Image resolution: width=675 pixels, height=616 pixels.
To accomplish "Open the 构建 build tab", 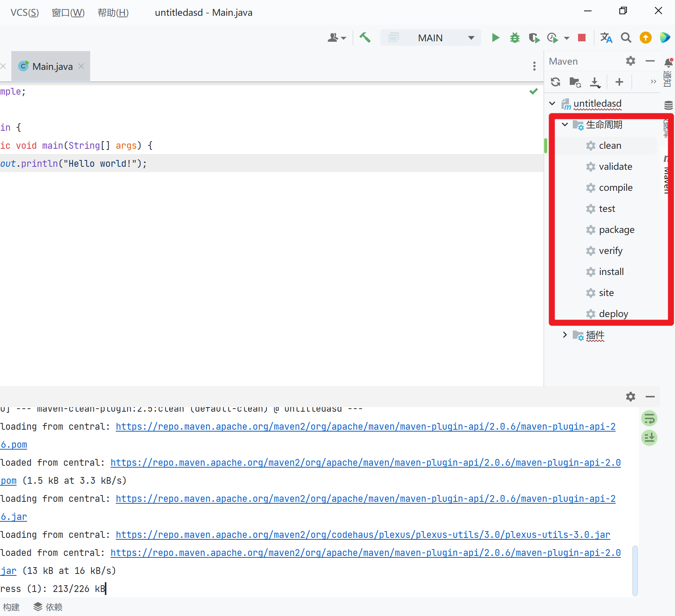I will [x=11, y=607].
